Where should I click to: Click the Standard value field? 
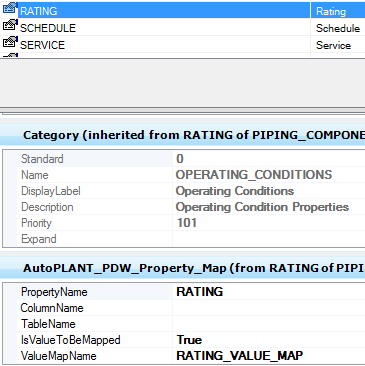click(x=269, y=159)
